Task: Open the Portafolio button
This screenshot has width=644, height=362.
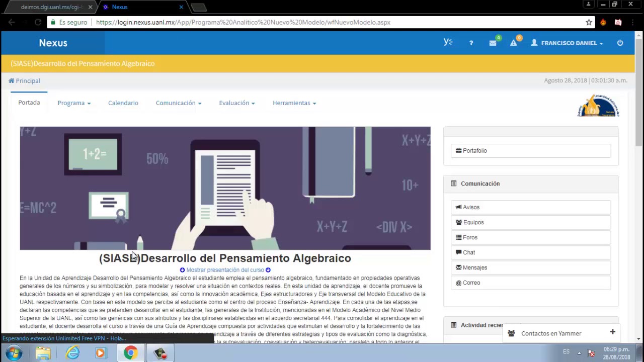Action: pyautogui.click(x=531, y=151)
